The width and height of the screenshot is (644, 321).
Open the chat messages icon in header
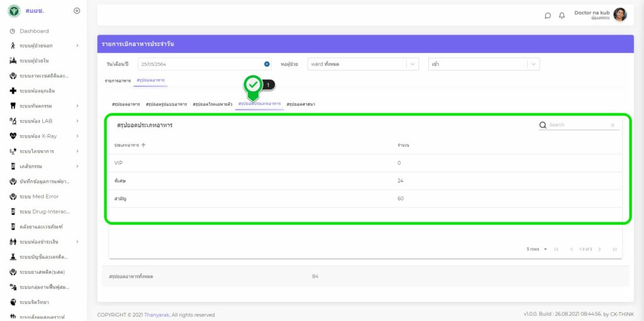click(548, 16)
